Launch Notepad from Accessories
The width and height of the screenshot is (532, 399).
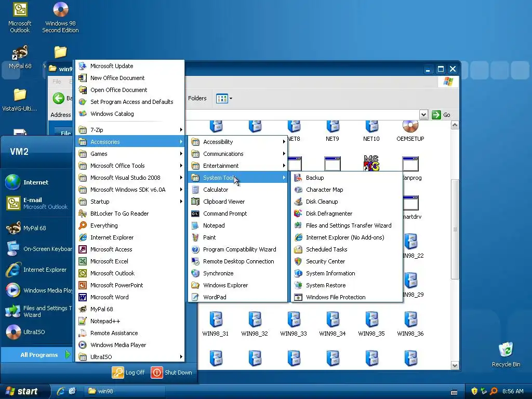click(238, 225)
